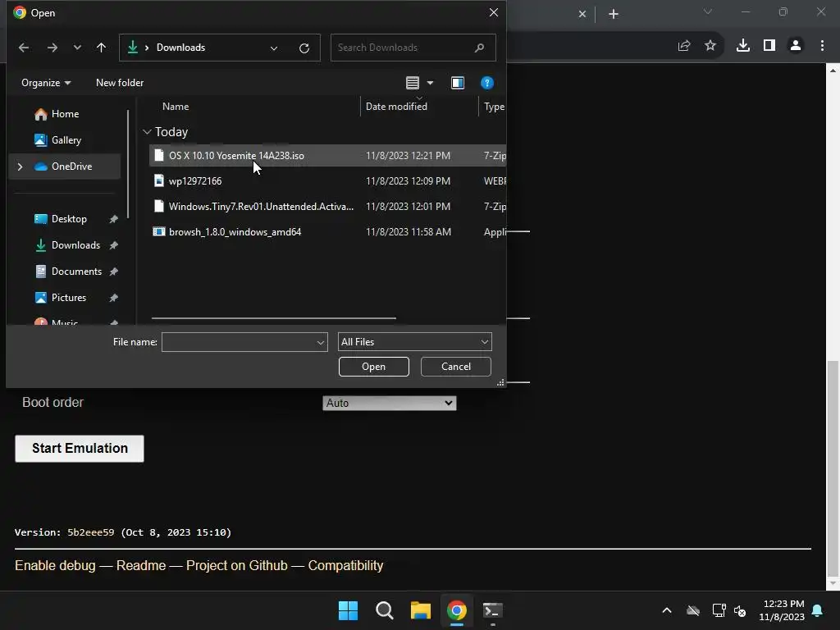The width and height of the screenshot is (840, 630).
Task: Share this page icon in Chrome
Action: (x=683, y=46)
